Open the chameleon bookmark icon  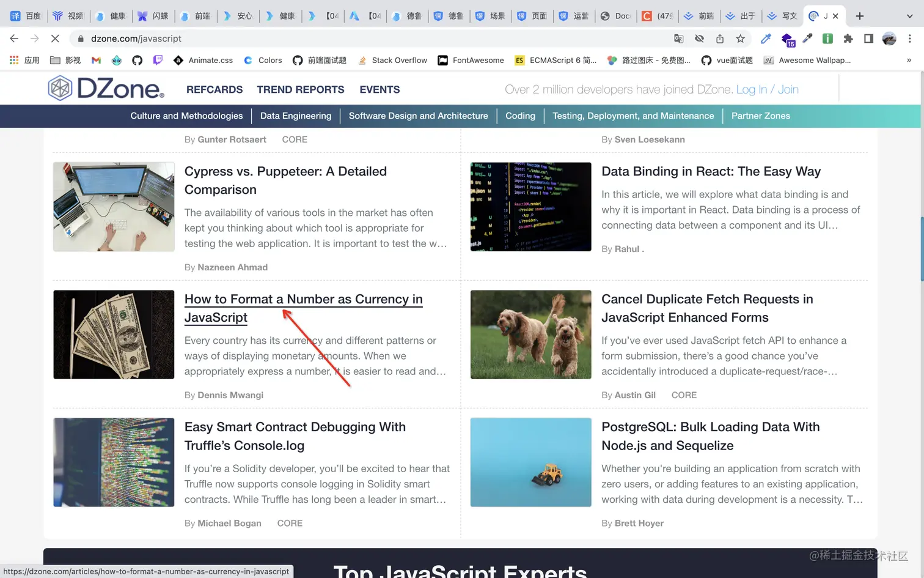(117, 60)
